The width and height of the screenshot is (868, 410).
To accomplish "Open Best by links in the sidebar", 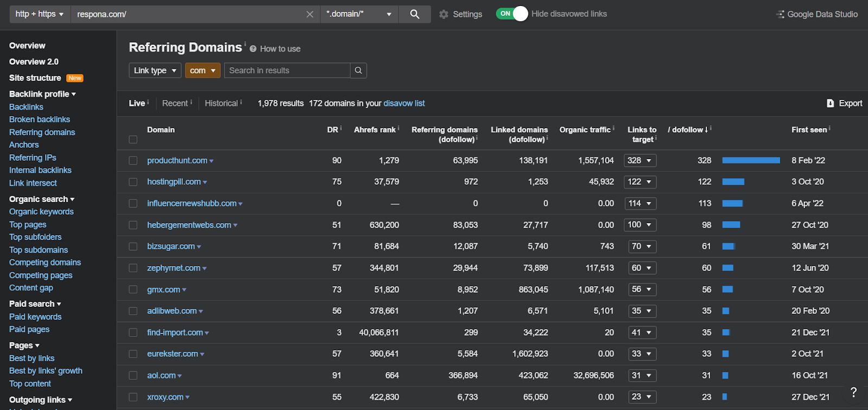I will point(31,358).
